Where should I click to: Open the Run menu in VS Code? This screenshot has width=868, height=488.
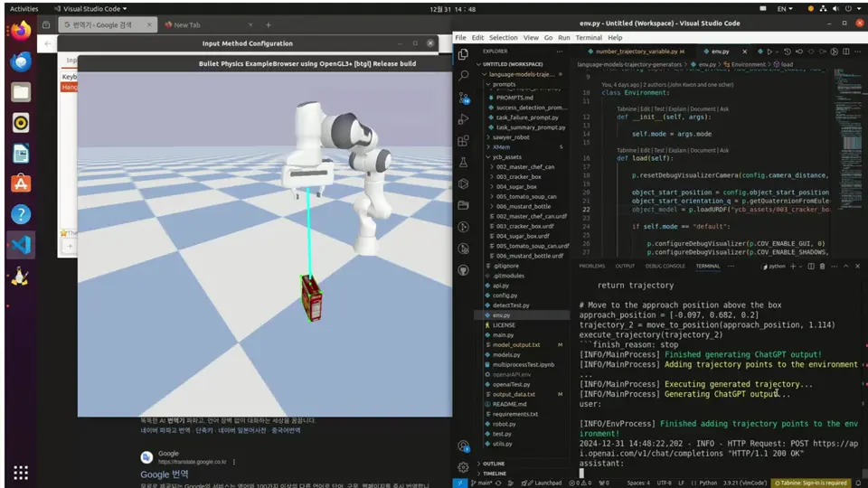click(563, 38)
